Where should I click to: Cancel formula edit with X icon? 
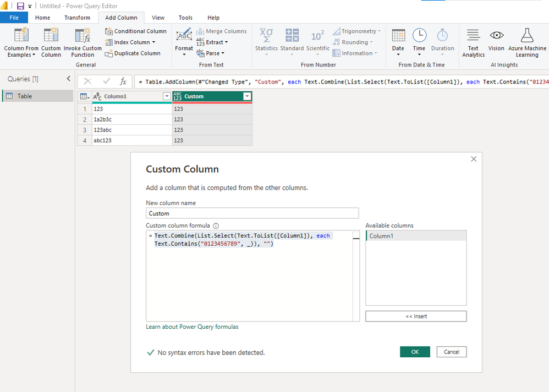(87, 81)
